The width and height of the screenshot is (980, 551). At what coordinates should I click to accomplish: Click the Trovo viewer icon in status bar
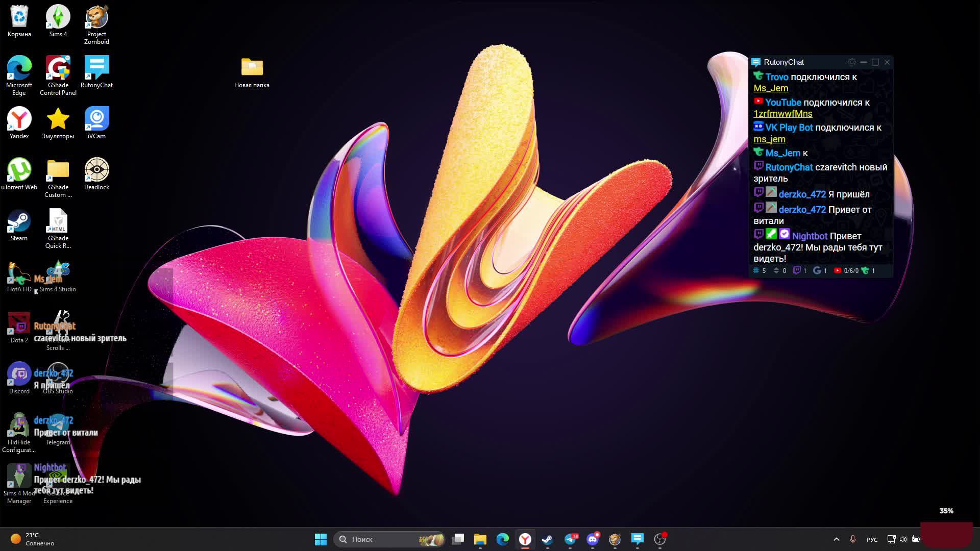(865, 271)
